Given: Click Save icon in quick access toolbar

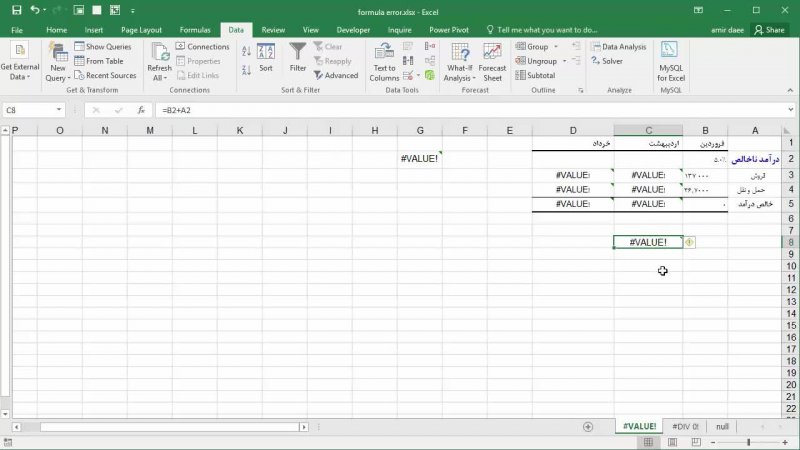Looking at the screenshot, I should tap(15, 10).
